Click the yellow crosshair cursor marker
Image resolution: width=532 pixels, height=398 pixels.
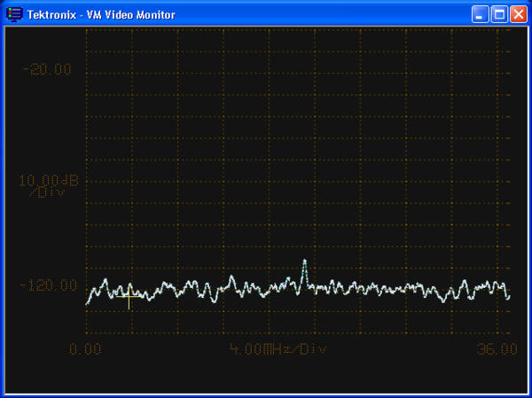click(x=129, y=297)
